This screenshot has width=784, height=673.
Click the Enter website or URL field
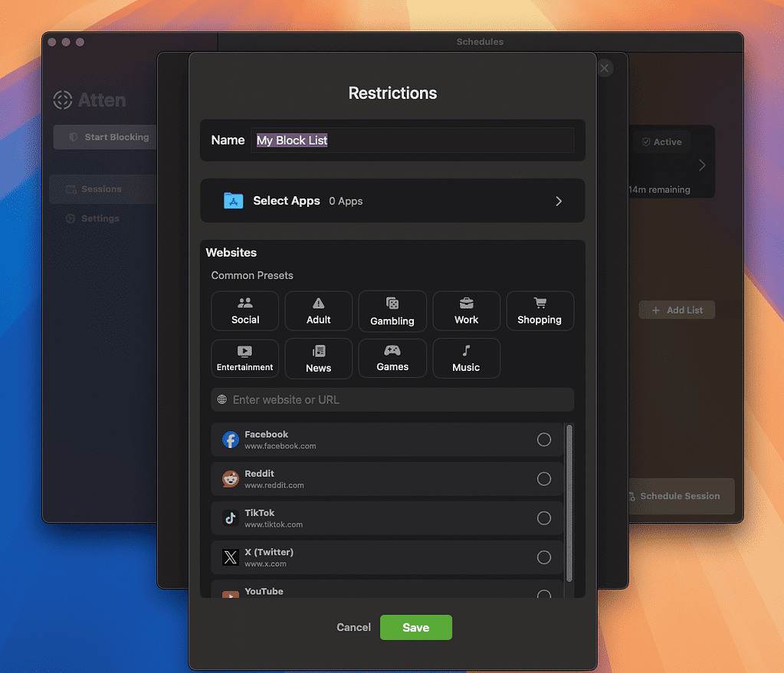(x=392, y=399)
